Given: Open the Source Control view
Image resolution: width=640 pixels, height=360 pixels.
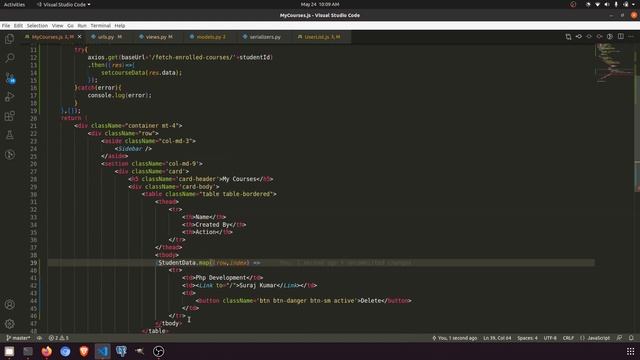Looking at the screenshot, I should pos(9,78).
